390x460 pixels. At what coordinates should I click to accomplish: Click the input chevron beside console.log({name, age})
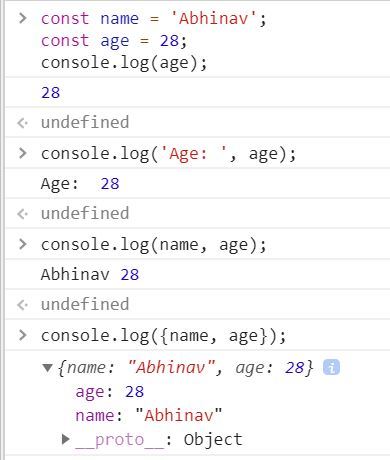[x=22, y=335]
